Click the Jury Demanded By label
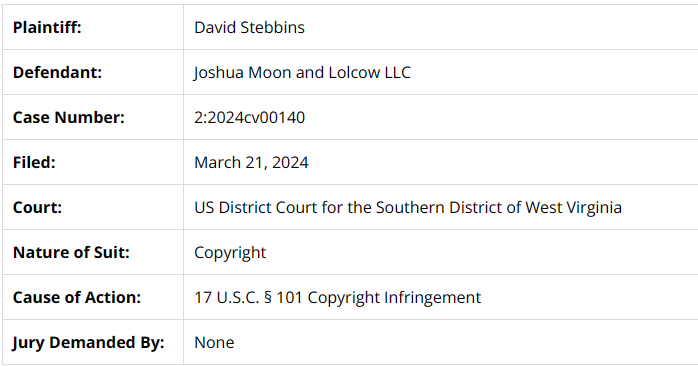 [88, 343]
